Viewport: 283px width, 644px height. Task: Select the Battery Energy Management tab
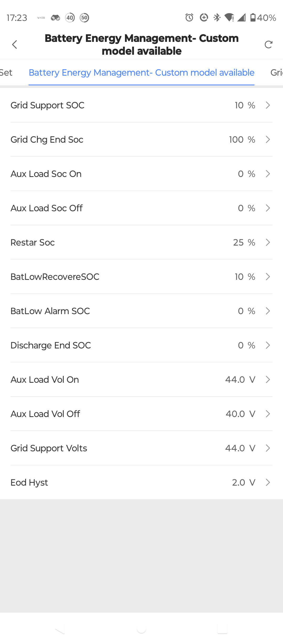pyautogui.click(x=141, y=73)
